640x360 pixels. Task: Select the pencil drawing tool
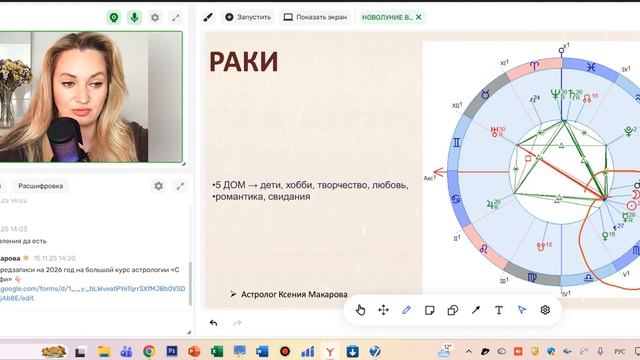click(406, 310)
